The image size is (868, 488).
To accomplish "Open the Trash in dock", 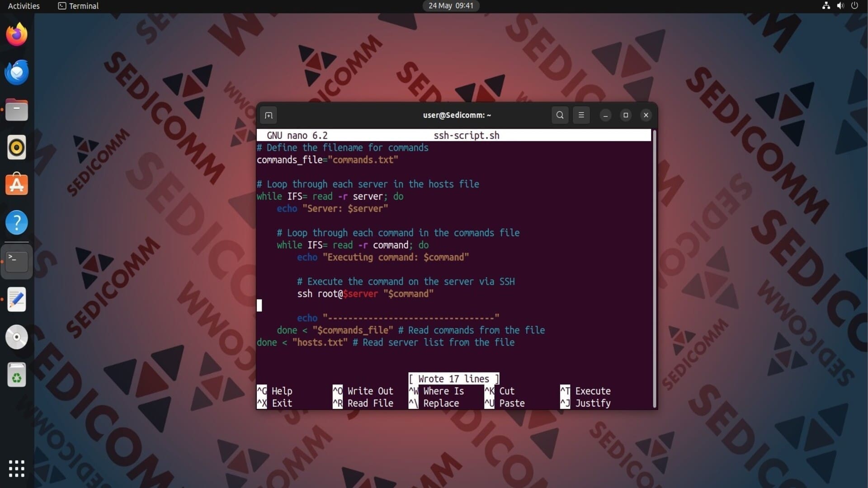I will point(17,375).
